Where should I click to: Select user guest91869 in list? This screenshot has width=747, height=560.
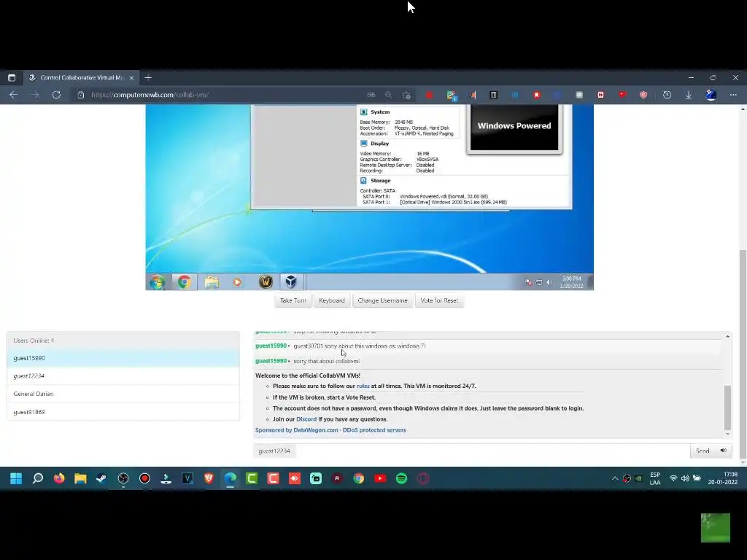(x=123, y=412)
